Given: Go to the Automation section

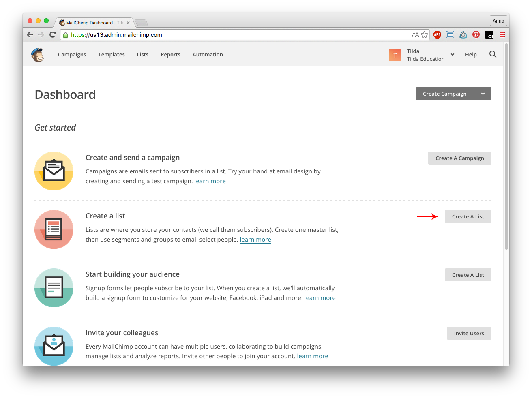Looking at the screenshot, I should point(208,55).
